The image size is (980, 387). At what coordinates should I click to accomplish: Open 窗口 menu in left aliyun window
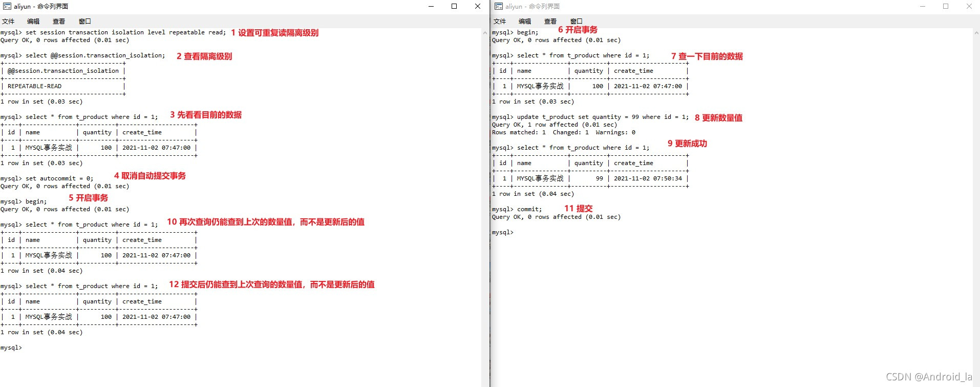85,22
